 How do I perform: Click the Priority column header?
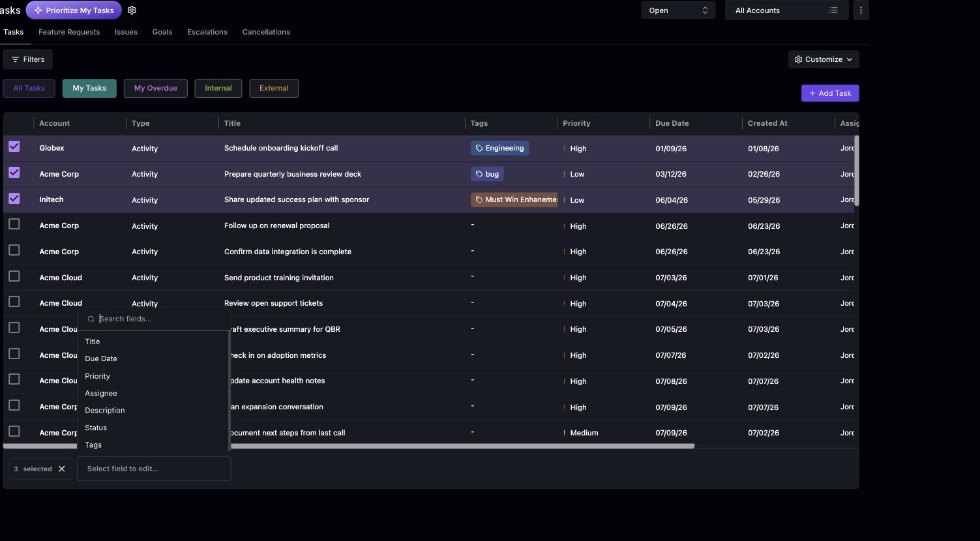576,123
